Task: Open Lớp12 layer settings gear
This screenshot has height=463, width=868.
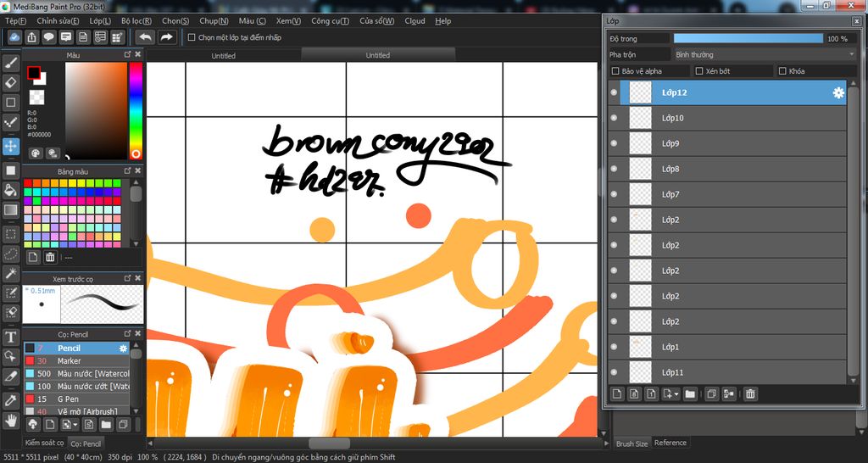Action: click(838, 92)
